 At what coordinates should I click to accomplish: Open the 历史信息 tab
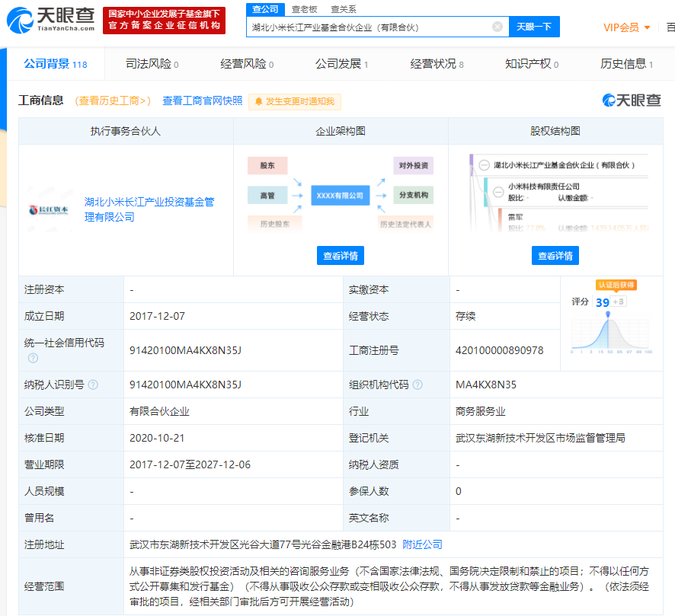click(x=626, y=64)
